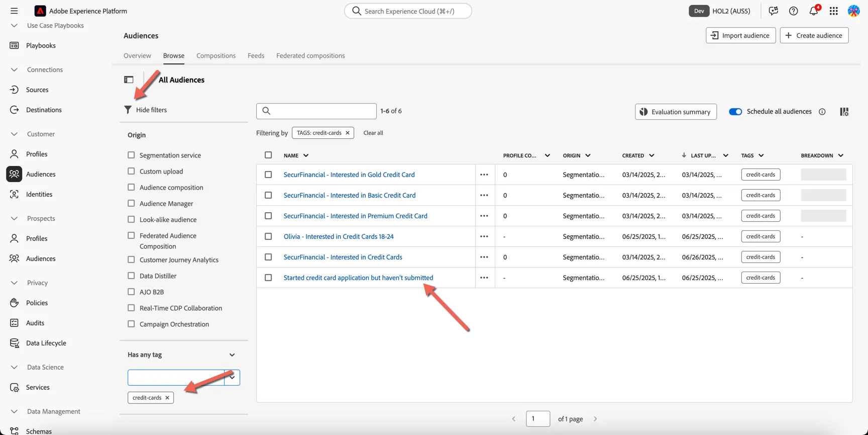The image size is (868, 435).
Task: Open Data Lifecycle in the sidebar
Action: [x=46, y=343]
